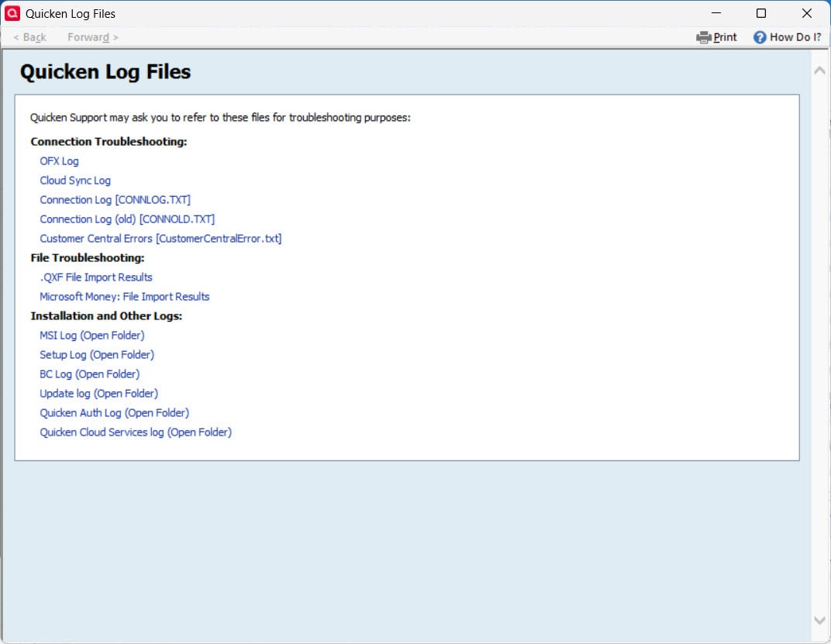Click the How Do I? help icon

760,37
